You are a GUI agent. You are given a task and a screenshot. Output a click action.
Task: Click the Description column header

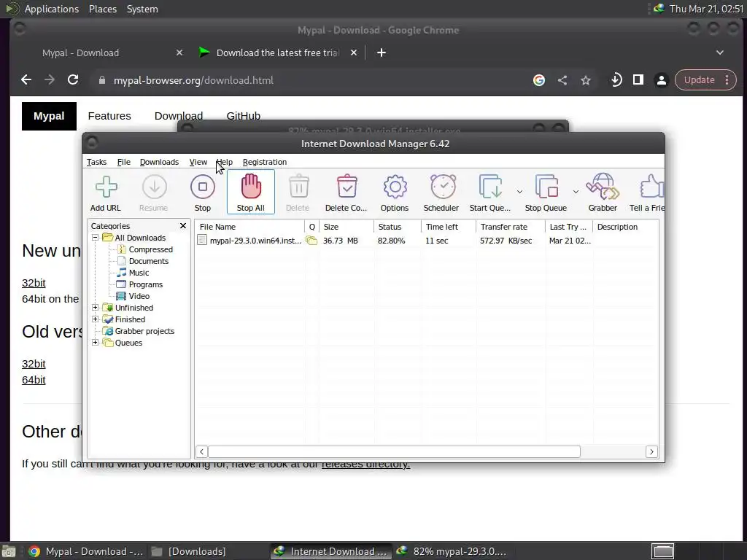pos(625,227)
